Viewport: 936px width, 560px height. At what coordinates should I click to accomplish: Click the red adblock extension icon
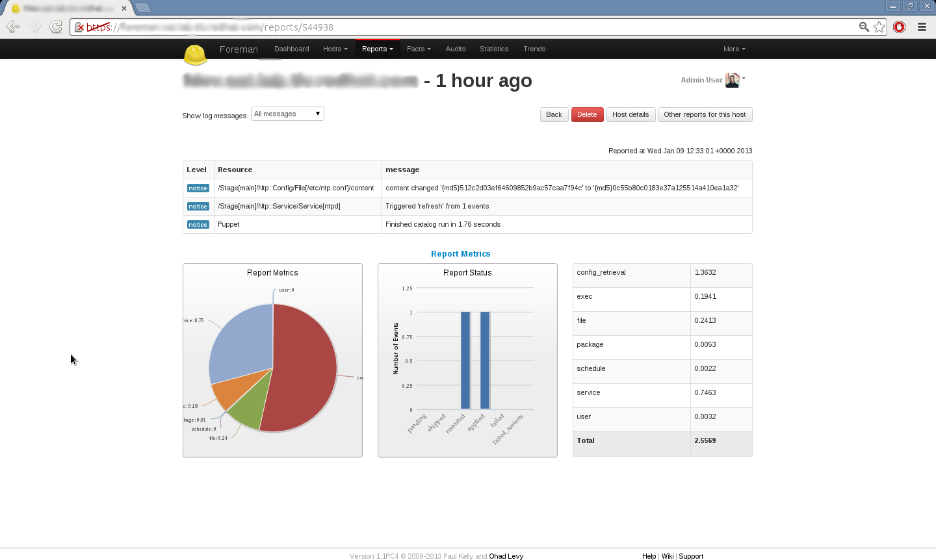tap(900, 27)
